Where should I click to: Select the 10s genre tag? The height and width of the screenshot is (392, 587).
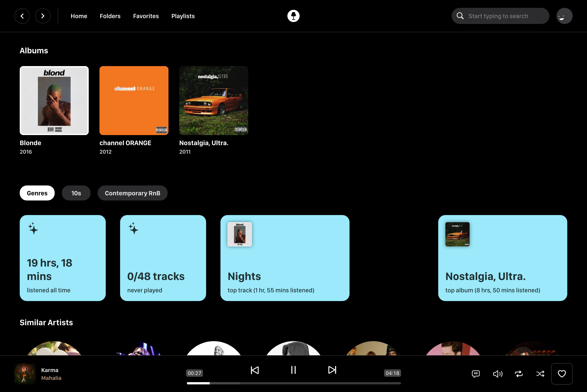click(x=76, y=193)
